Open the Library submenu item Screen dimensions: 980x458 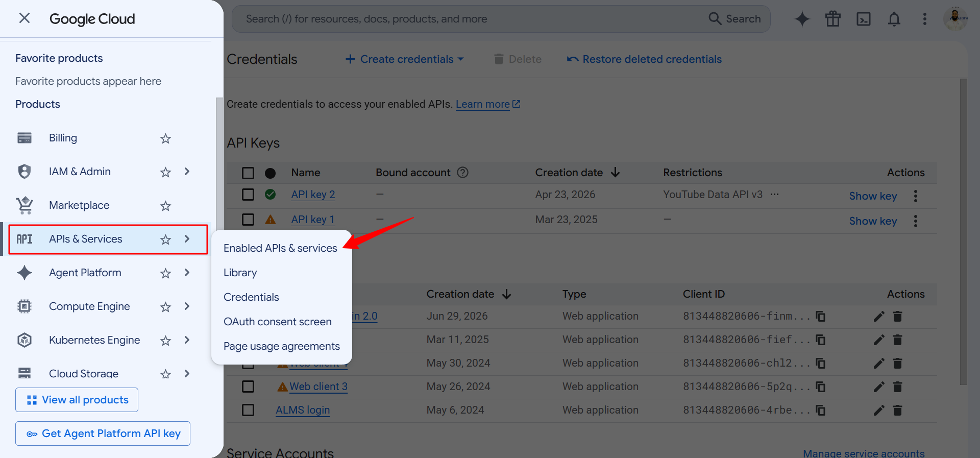coord(240,273)
